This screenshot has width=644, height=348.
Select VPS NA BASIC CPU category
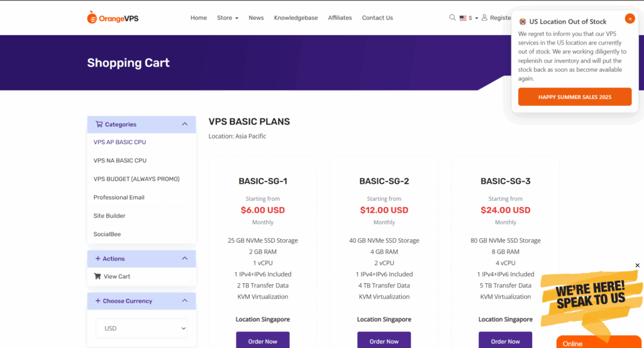tap(120, 160)
